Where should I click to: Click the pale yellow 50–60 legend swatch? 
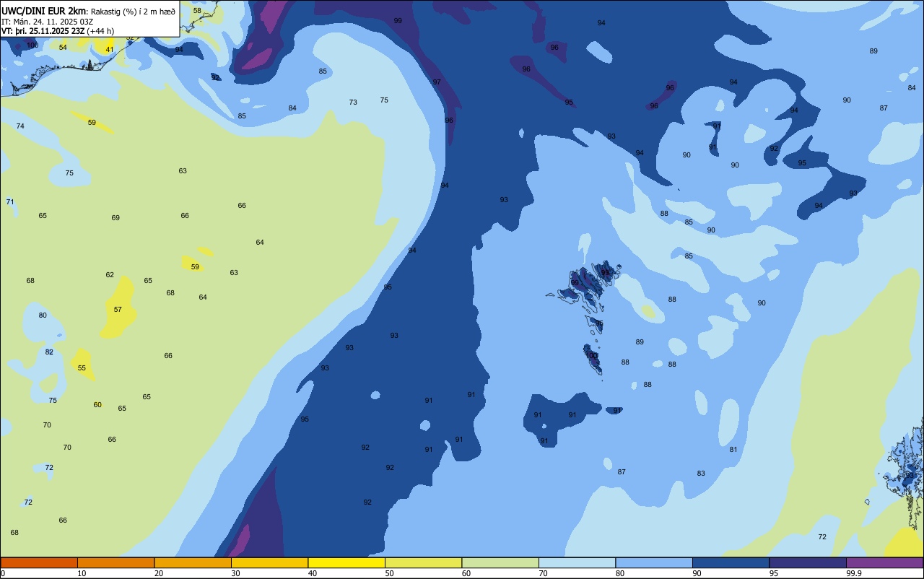423,562
